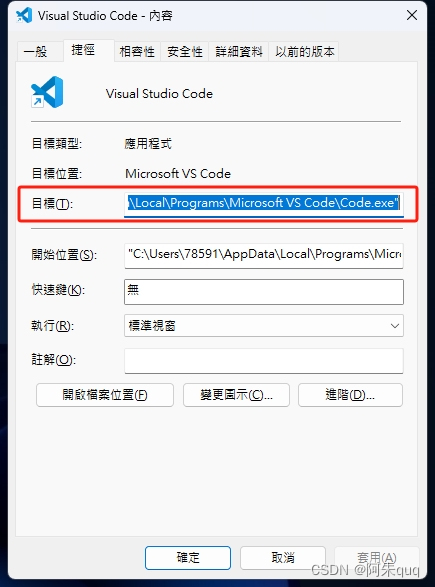Close the properties dialog with the X button
The width and height of the screenshot is (435, 587).
click(x=412, y=15)
